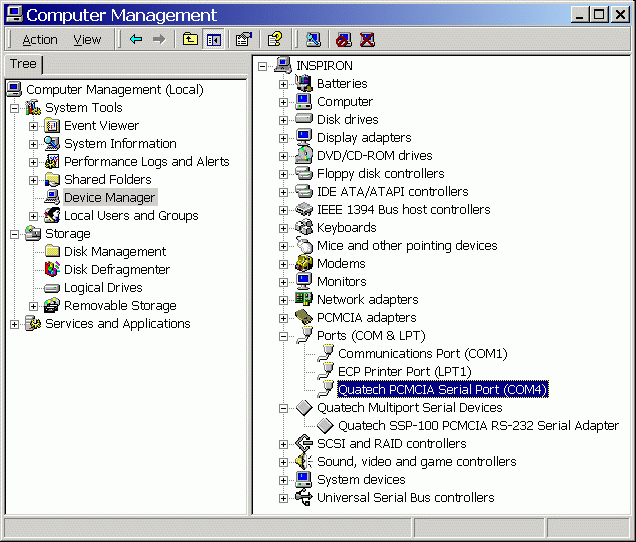Viewport: 636px width, 542px height.
Task: Expand IDE ATA/ATAPI controllers node
Action: 284,192
